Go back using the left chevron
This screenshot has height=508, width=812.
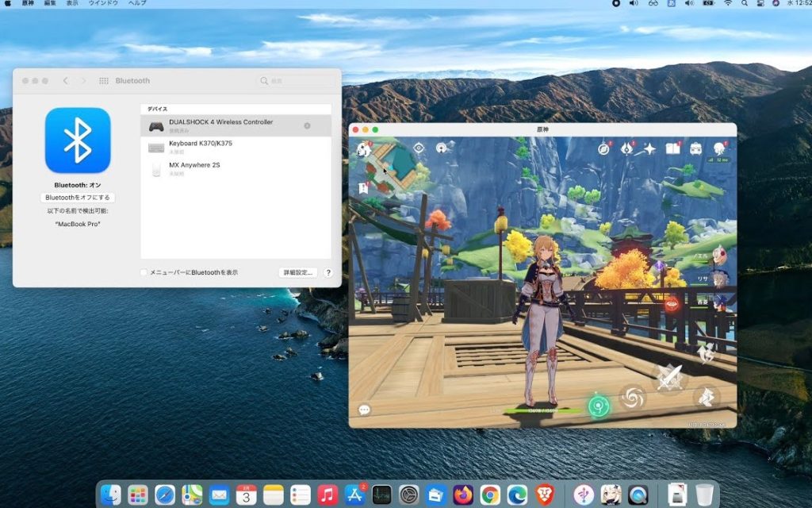tap(65, 81)
